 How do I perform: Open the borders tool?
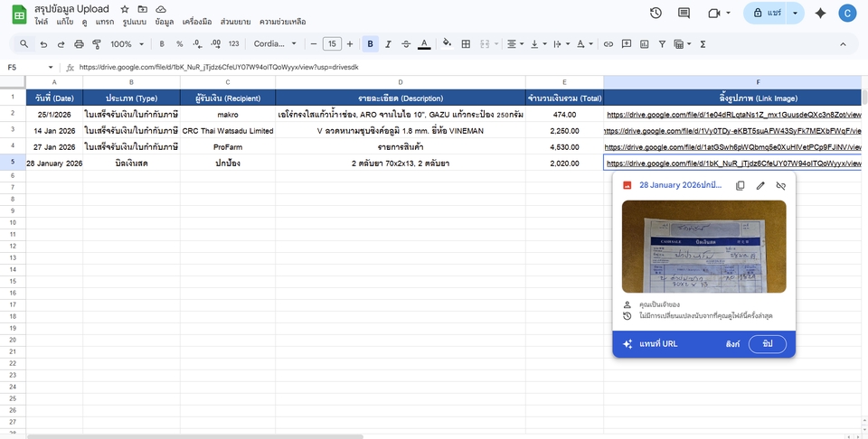click(467, 44)
